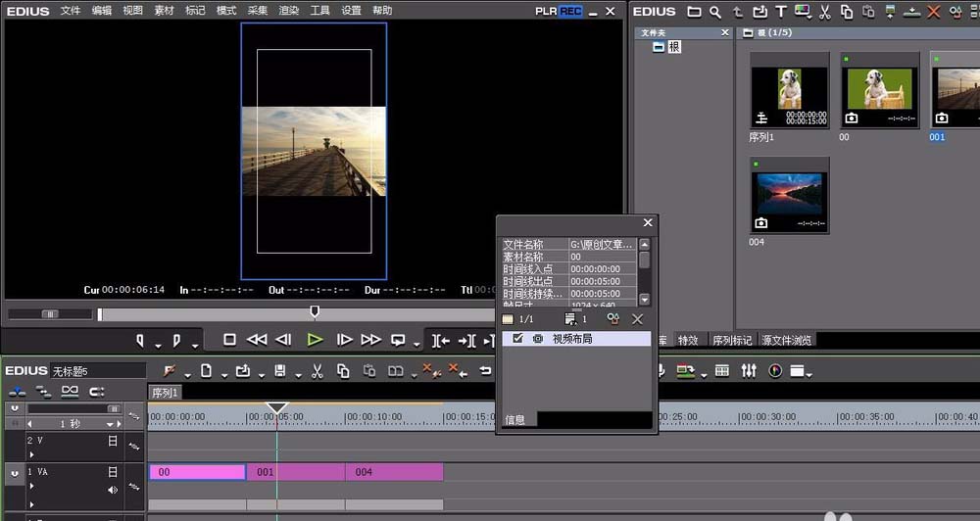Viewport: 980px width, 521px height.
Task: Toggle the 视频布局 checkbox in the info panel
Action: tap(518, 339)
